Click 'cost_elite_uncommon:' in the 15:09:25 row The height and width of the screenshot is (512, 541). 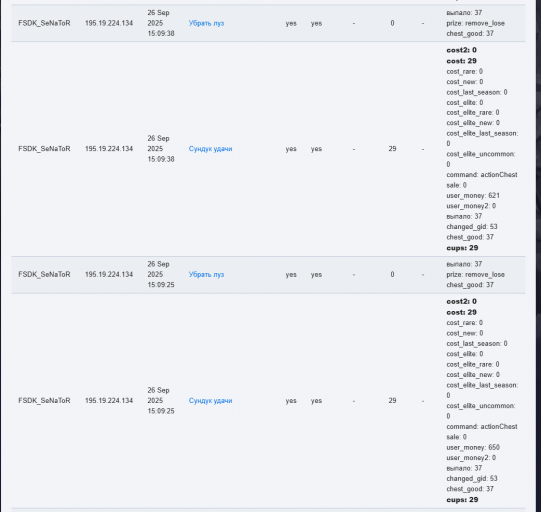click(481, 406)
